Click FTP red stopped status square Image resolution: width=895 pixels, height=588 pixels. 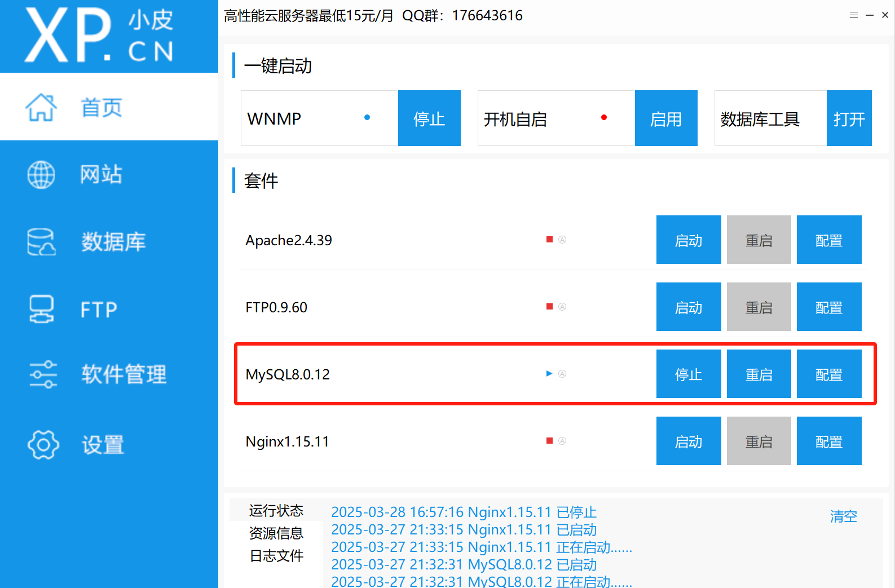coord(549,307)
